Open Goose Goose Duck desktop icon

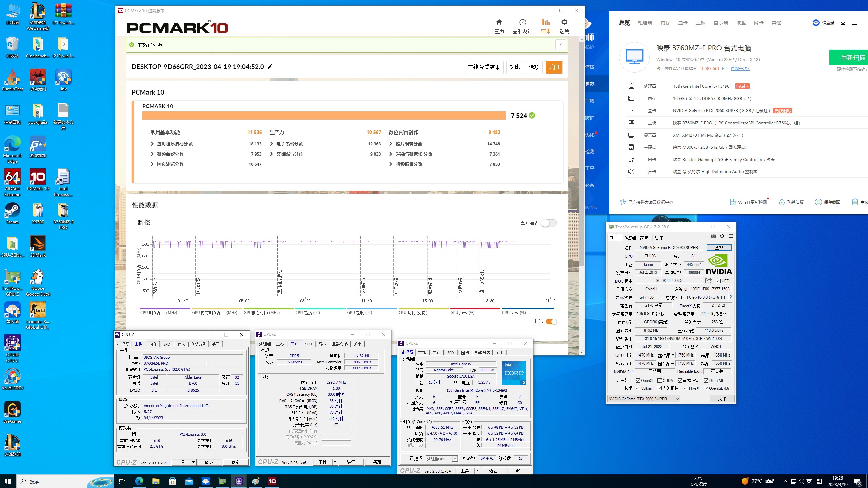click(x=38, y=282)
